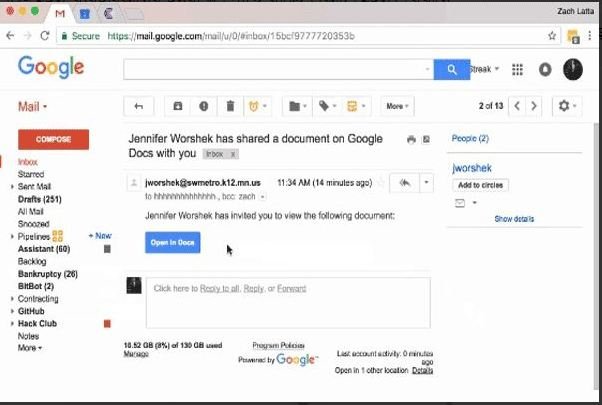Open the Google apps grid

point(517,69)
